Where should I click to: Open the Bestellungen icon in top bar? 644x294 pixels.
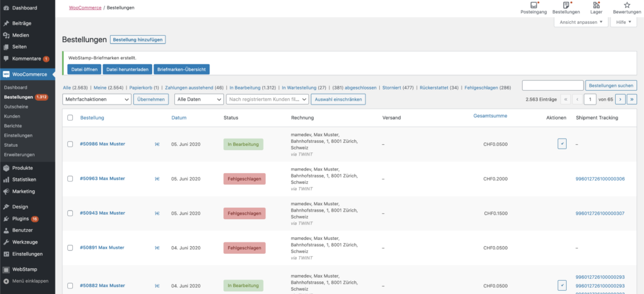coord(566,5)
